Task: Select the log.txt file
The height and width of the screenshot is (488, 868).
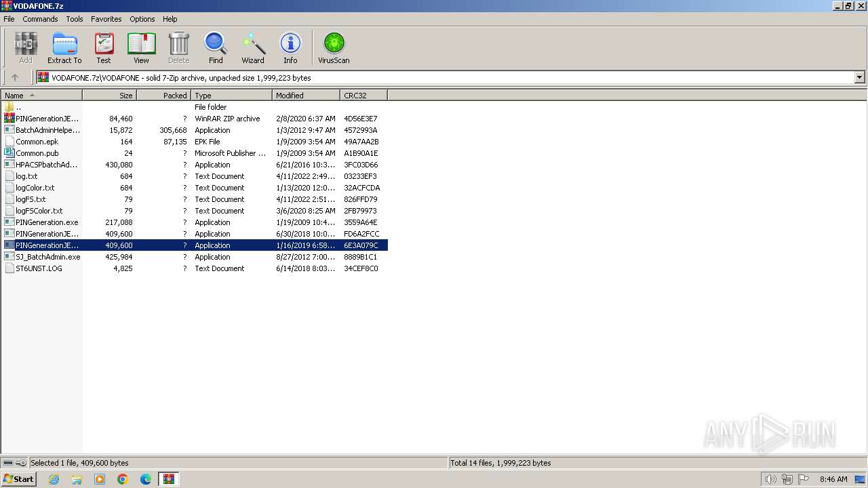Action: (195, 176)
